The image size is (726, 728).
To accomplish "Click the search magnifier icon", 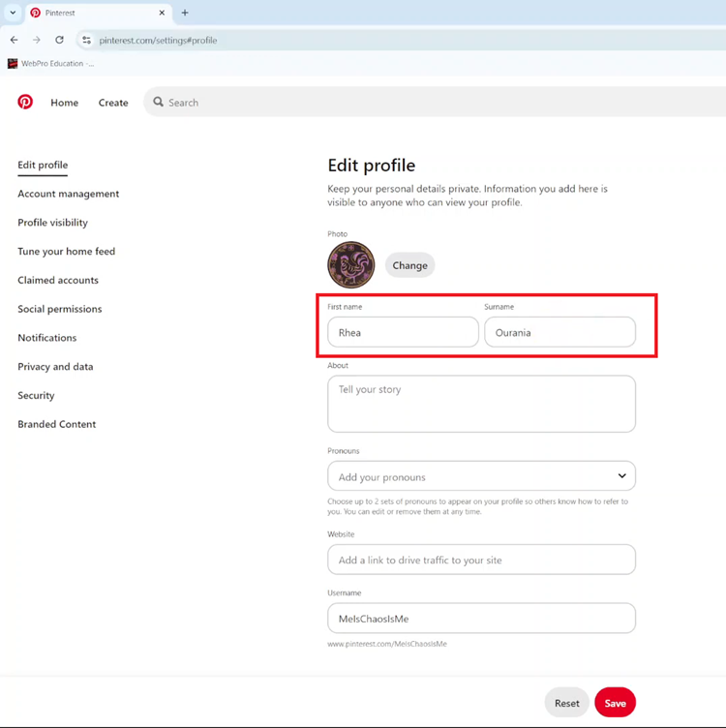I will (159, 102).
